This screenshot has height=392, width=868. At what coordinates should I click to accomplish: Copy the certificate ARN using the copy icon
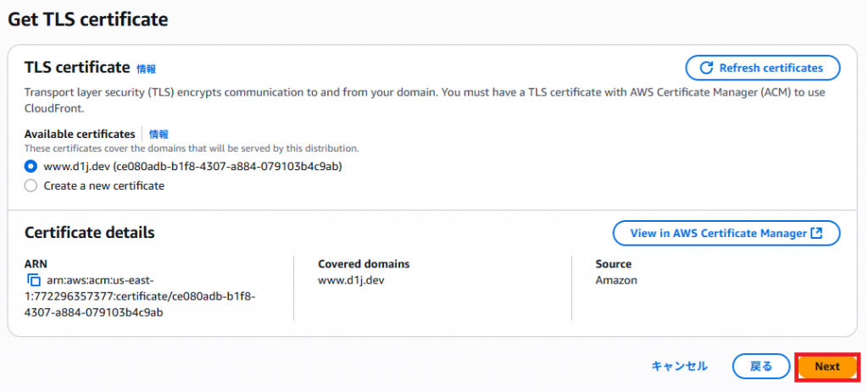pyautogui.click(x=34, y=280)
